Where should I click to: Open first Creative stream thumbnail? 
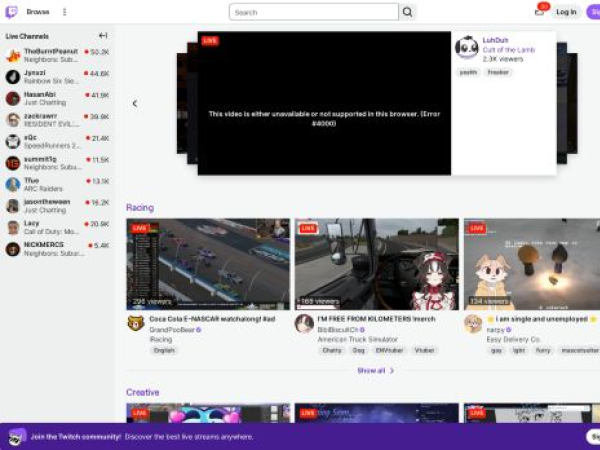pos(208,413)
